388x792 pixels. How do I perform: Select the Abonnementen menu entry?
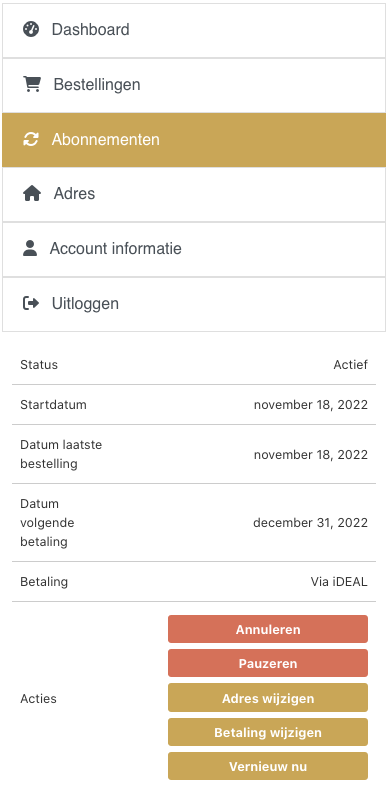tap(194, 140)
